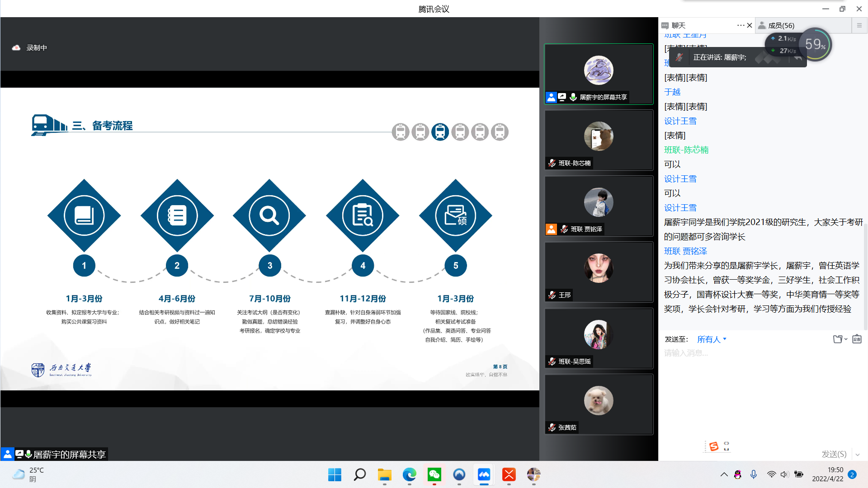Click the 正在讲话: 屠薪宇 speaker label

720,57
